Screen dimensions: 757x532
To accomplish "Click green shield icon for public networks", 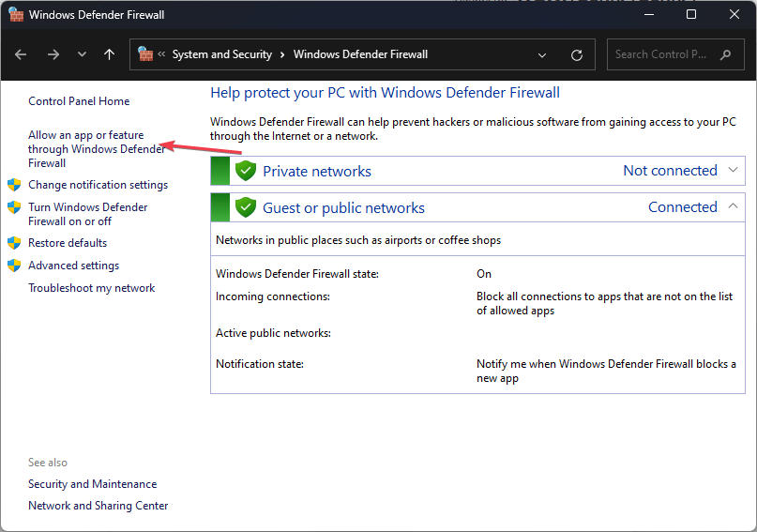I will click(x=246, y=207).
